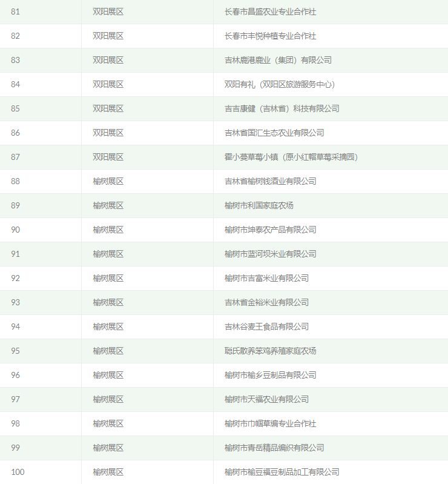Click the cell 吉林省国汇生态农业有限公司
Viewport: 448px width, 484px height.
click(x=274, y=133)
